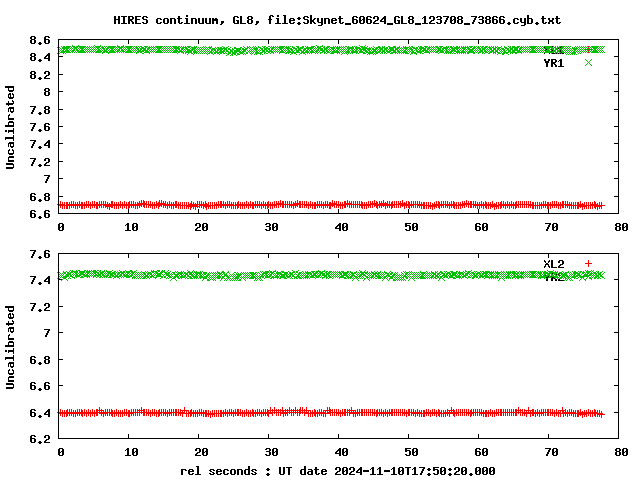Click the red XL2 data trace in the bottom plot
This screenshot has width=640, height=480.
point(331,412)
